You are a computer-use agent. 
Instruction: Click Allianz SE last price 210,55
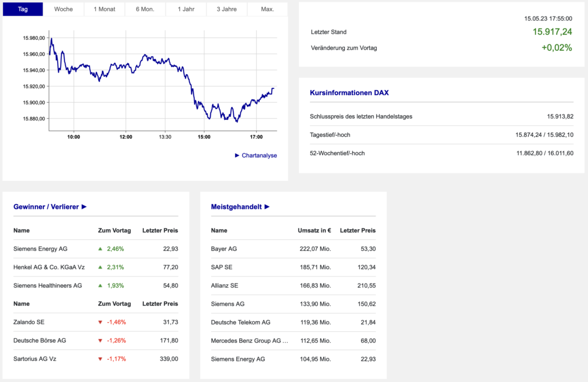click(x=367, y=286)
